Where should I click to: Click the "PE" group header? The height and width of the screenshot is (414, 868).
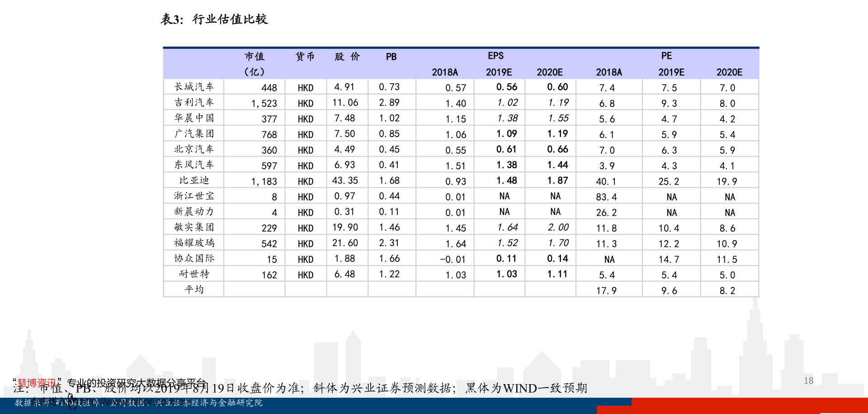666,56
